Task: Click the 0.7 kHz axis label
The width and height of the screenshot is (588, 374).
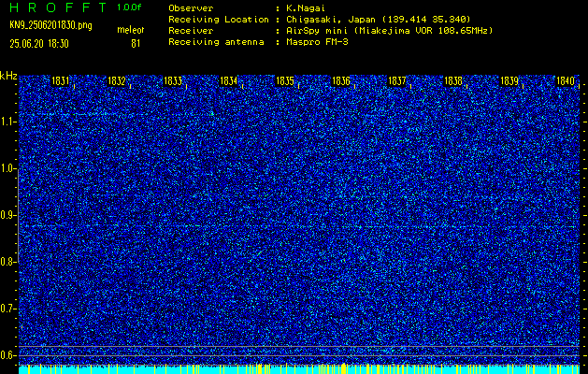Action: (x=7, y=309)
